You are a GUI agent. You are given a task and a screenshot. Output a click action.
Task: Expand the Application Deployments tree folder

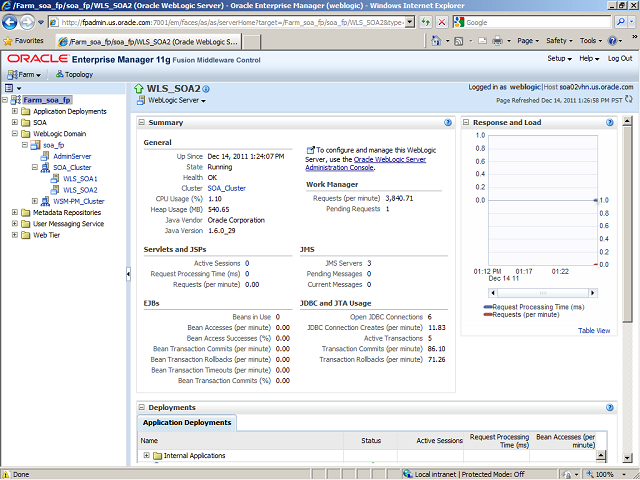tap(15, 112)
